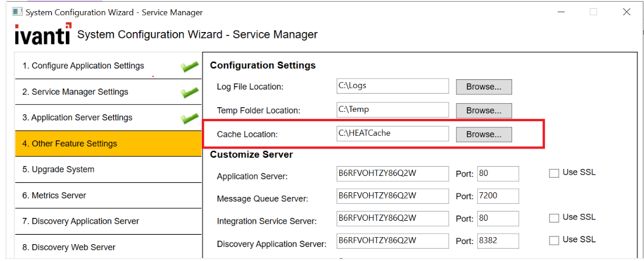Screen dimensions: 644x261
Task: Select step 8 Discovery Web Server
Action: (x=108, y=247)
